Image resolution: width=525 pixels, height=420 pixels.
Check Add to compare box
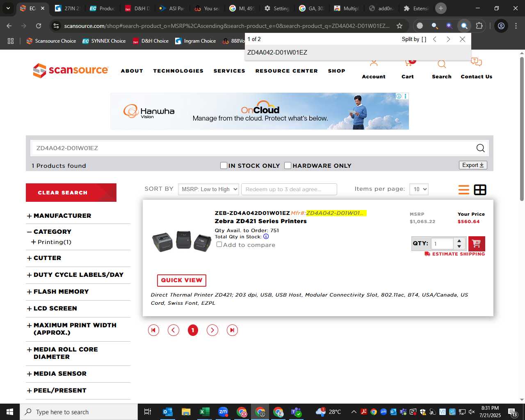pos(219,244)
